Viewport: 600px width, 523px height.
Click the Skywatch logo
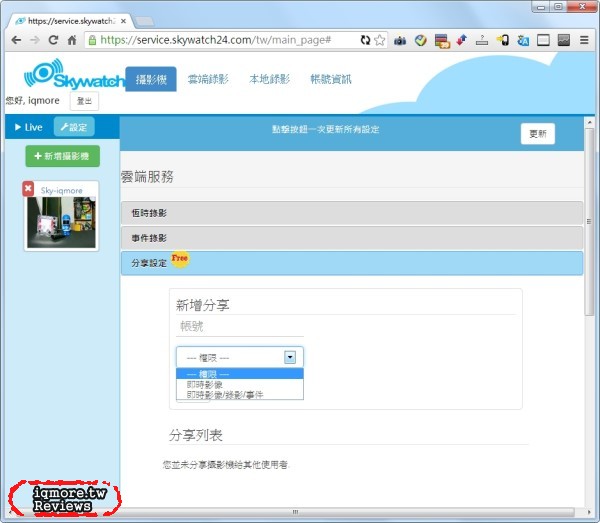tap(74, 73)
